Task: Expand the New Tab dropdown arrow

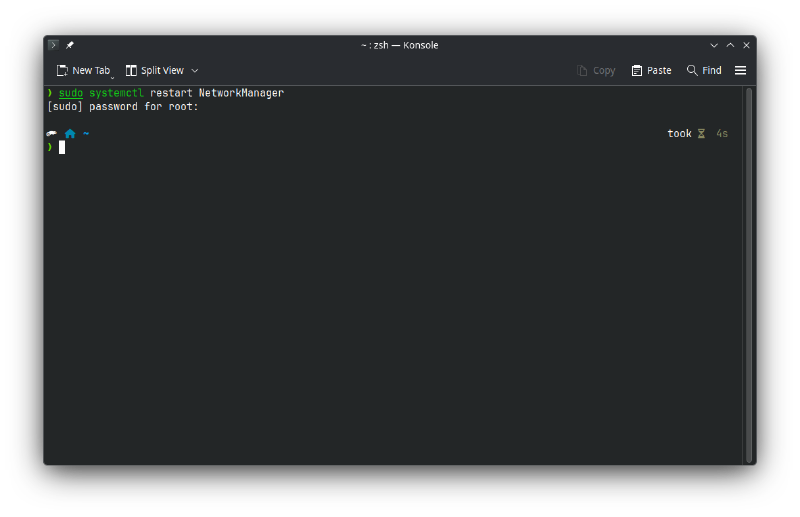Action: 112,75
